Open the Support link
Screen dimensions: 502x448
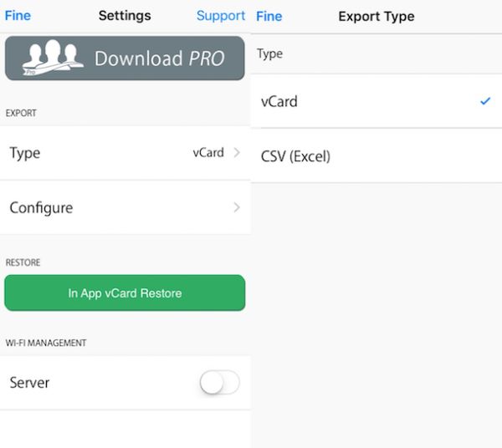click(221, 15)
